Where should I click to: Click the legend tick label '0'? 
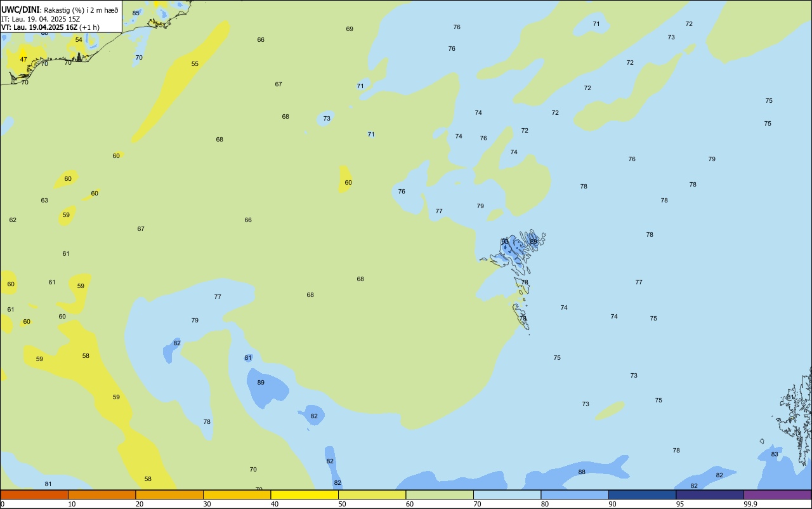pos(3,504)
